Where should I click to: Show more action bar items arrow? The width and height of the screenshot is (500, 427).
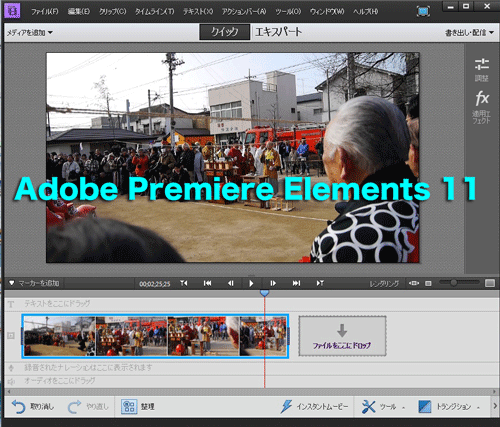click(x=495, y=406)
